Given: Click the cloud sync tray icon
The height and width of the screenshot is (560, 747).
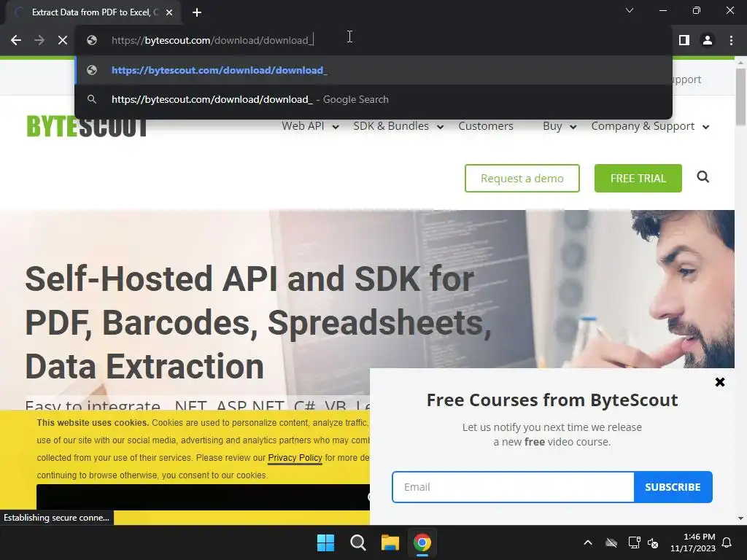Looking at the screenshot, I should pyautogui.click(x=611, y=542).
